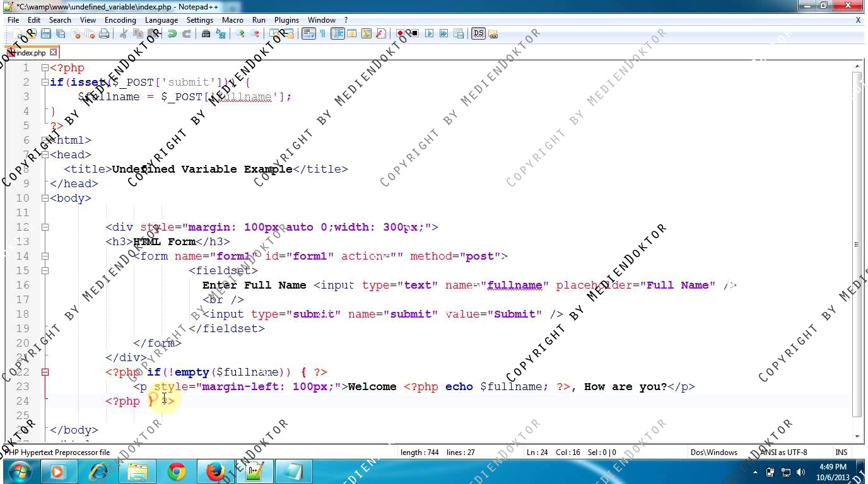Close the index.php tab with its X
This screenshot has width=868, height=484.
coord(54,53)
